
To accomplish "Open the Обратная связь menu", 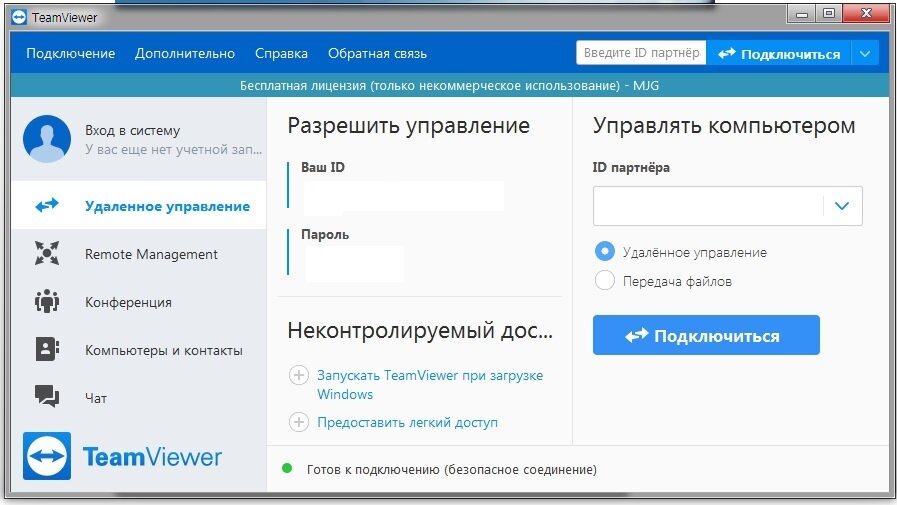I will [x=377, y=54].
